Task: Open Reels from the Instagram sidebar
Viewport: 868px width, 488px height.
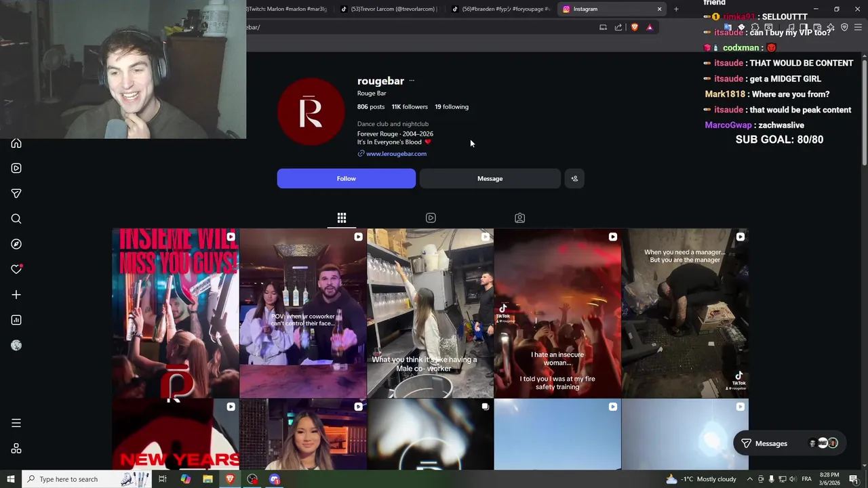Action: 16,168
